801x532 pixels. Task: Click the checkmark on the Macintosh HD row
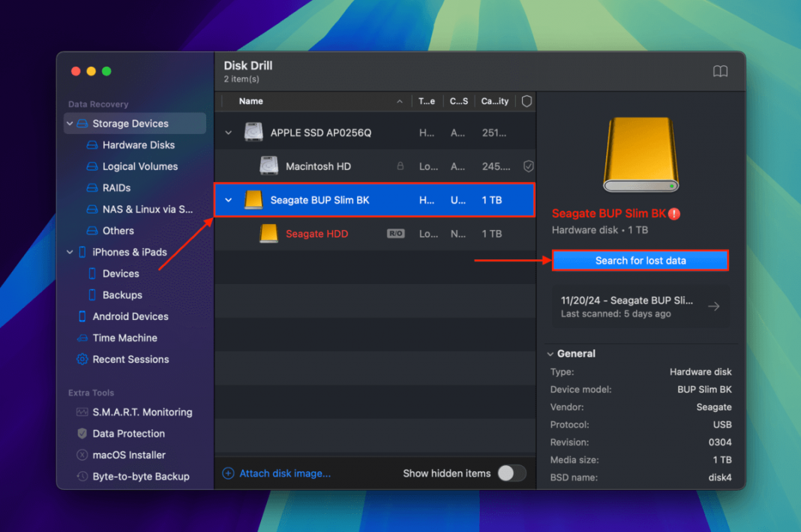pos(529,166)
